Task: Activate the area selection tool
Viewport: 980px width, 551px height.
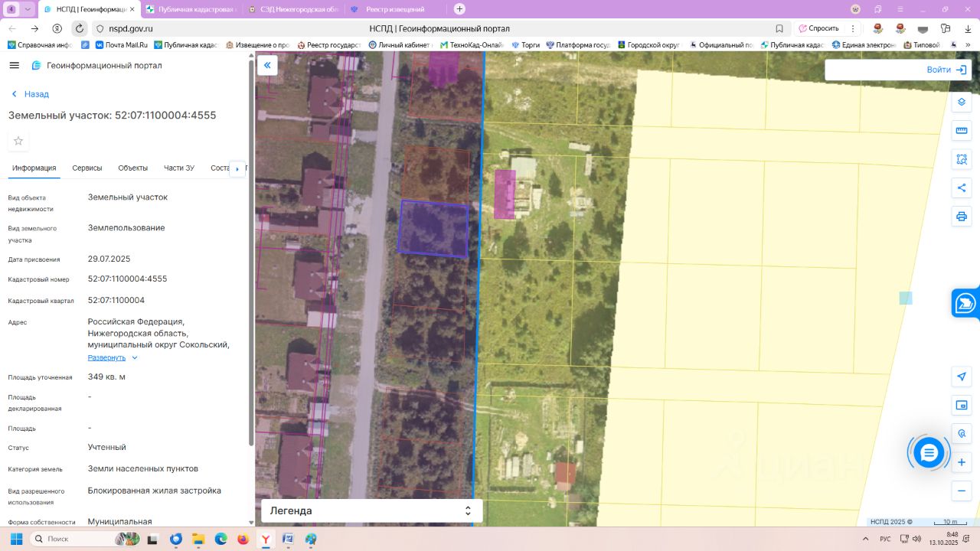Action: [x=962, y=159]
